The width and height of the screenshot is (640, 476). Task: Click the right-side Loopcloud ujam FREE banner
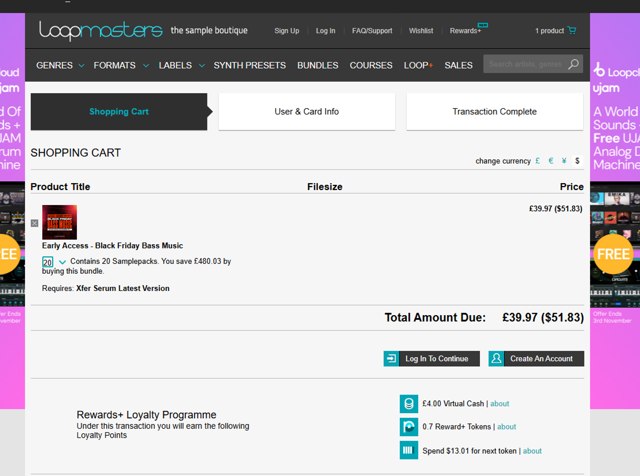(615, 211)
